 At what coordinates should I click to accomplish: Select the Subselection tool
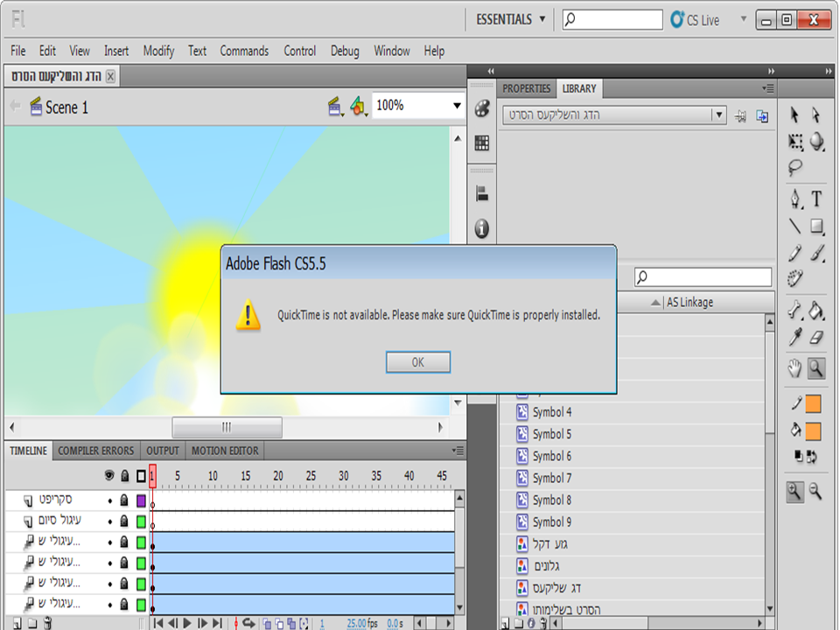tap(815, 115)
